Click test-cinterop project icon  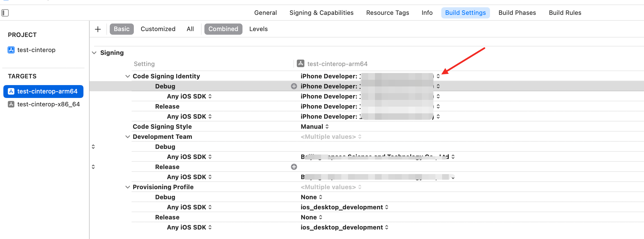point(11,50)
